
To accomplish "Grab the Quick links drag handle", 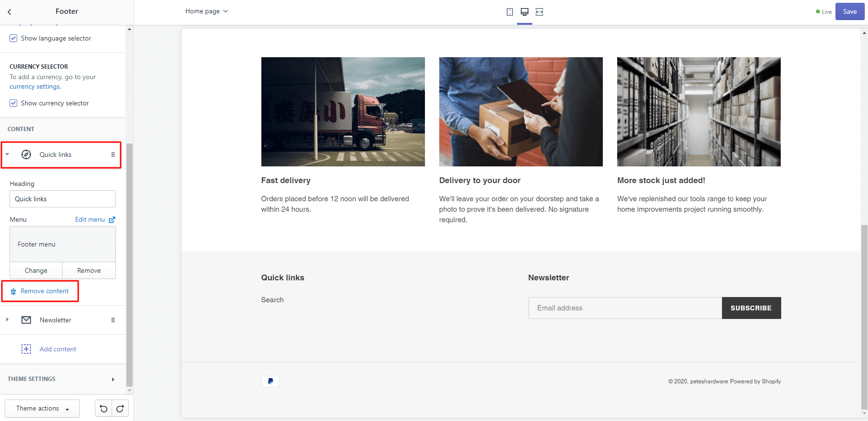I will tap(113, 154).
